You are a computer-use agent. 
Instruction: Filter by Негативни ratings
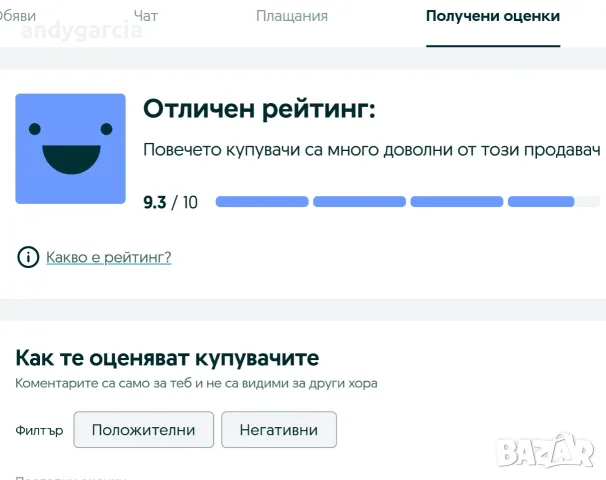click(x=279, y=429)
